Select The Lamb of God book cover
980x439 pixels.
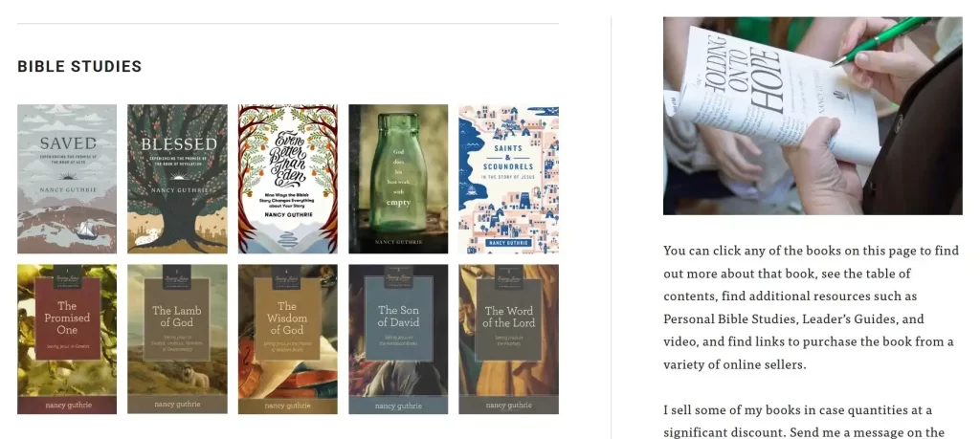pyautogui.click(x=177, y=340)
